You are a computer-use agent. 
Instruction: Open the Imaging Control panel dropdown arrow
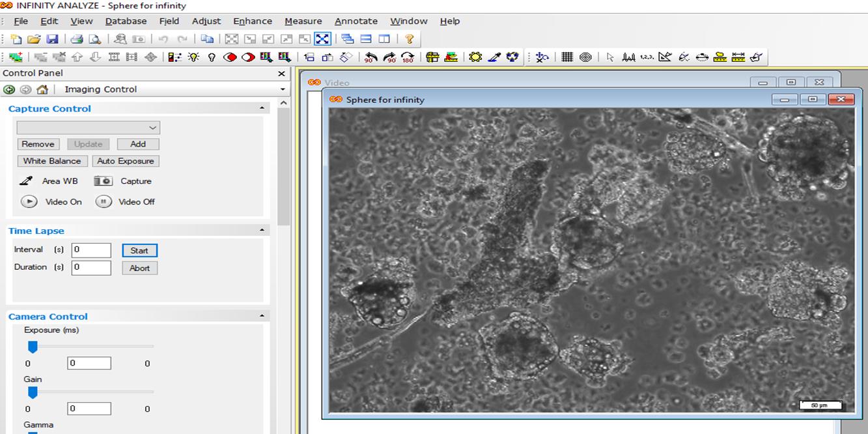click(x=283, y=89)
